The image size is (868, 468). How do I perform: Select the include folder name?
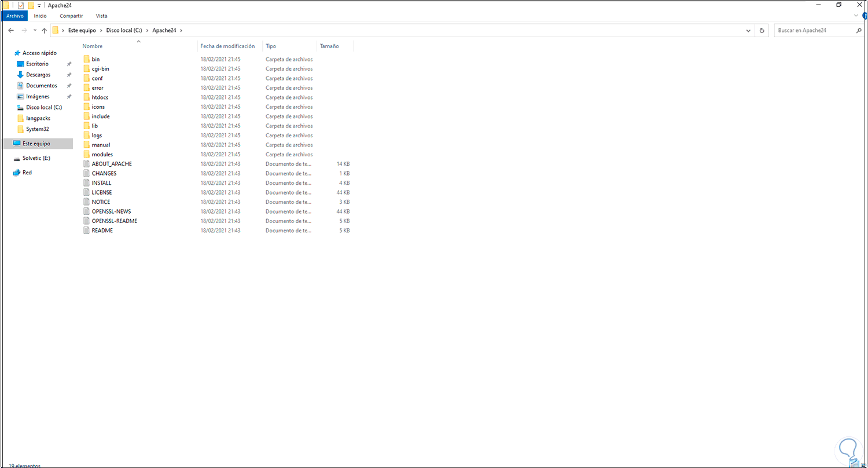pos(101,116)
